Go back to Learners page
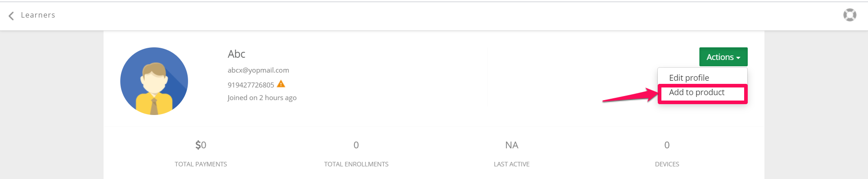868x179 pixels. coord(38,15)
